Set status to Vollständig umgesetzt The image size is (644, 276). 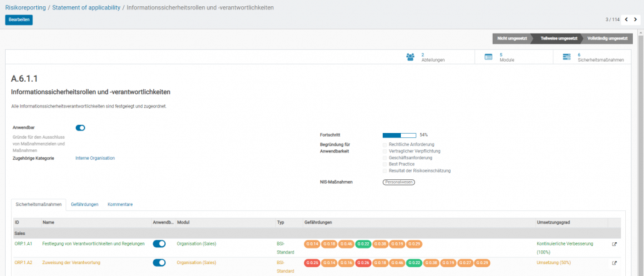(x=606, y=38)
